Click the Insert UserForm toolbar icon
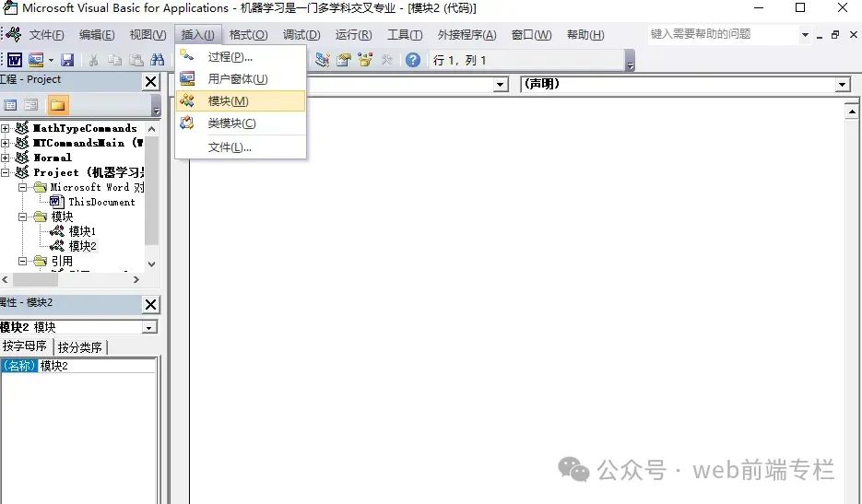Image resolution: width=862 pixels, height=504 pixels. click(x=36, y=60)
